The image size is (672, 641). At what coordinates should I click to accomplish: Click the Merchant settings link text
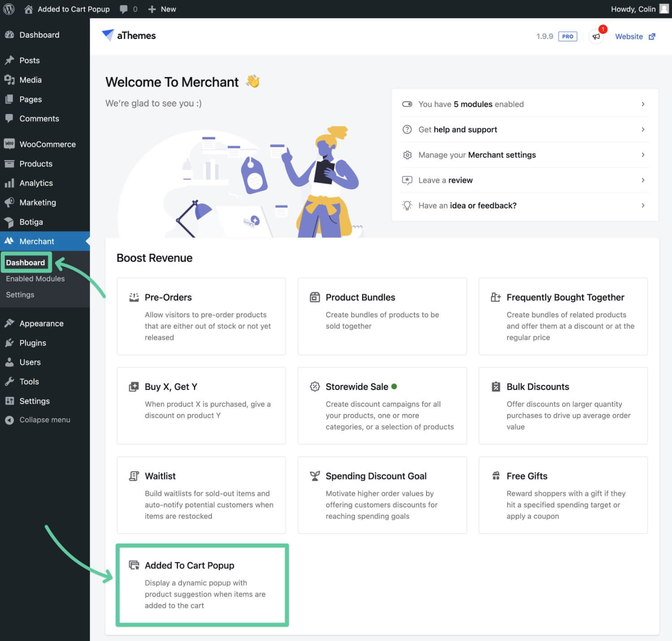pos(502,155)
